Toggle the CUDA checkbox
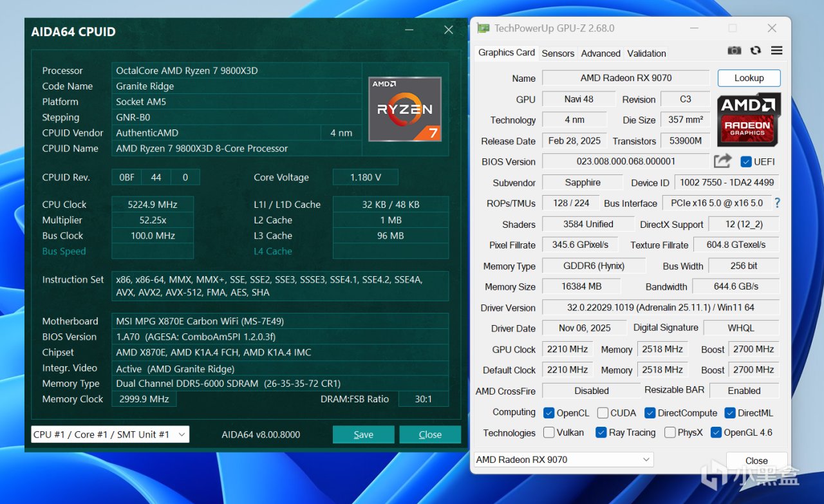This screenshot has width=824, height=504. point(603,413)
